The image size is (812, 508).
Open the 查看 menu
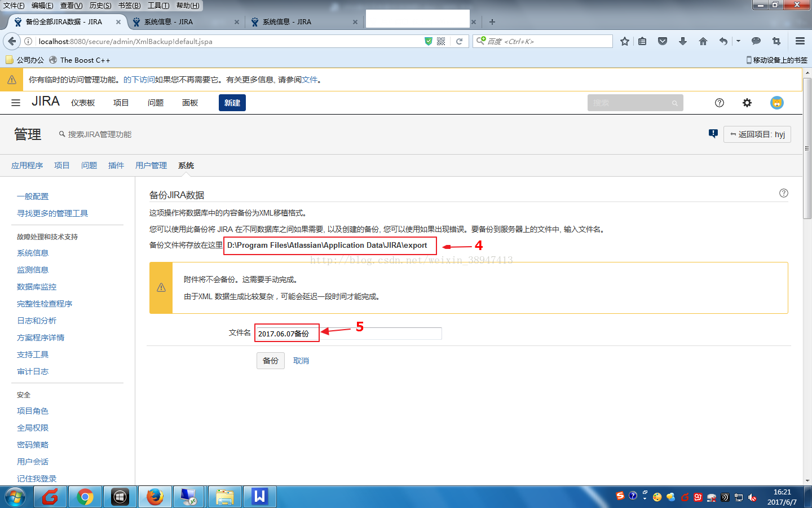[x=72, y=6]
